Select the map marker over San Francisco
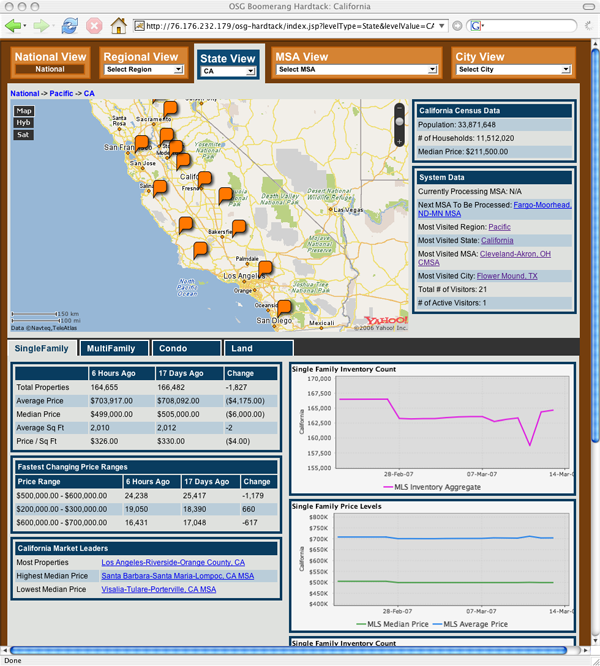The height and width of the screenshot is (666, 600). [x=141, y=144]
